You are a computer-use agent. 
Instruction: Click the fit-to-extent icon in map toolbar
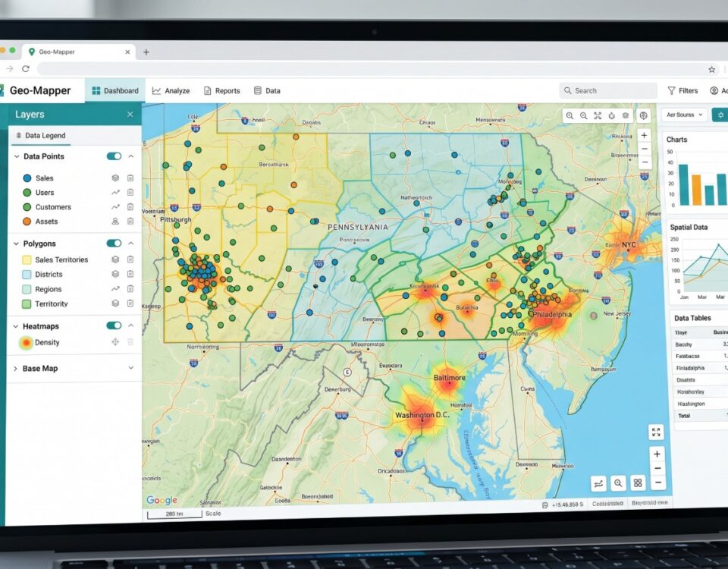pos(598,115)
